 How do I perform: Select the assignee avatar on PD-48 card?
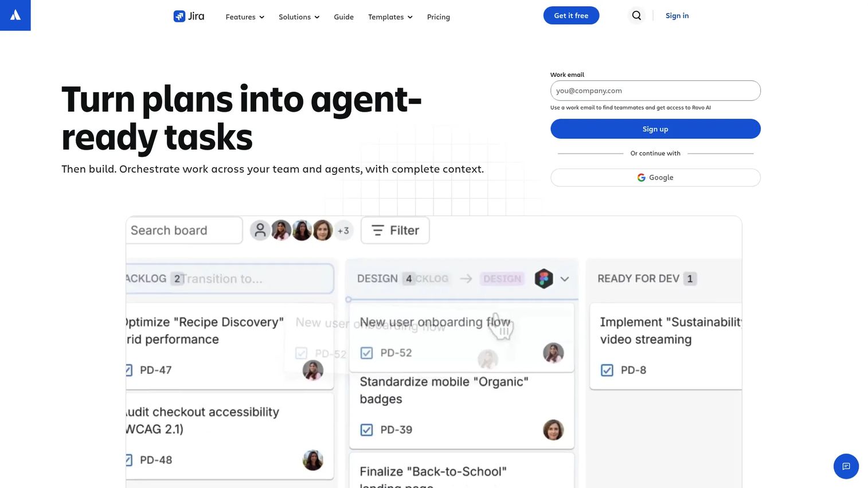(x=313, y=460)
